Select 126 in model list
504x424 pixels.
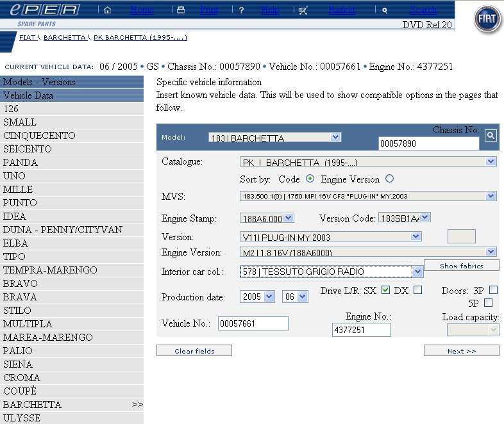pos(72,109)
